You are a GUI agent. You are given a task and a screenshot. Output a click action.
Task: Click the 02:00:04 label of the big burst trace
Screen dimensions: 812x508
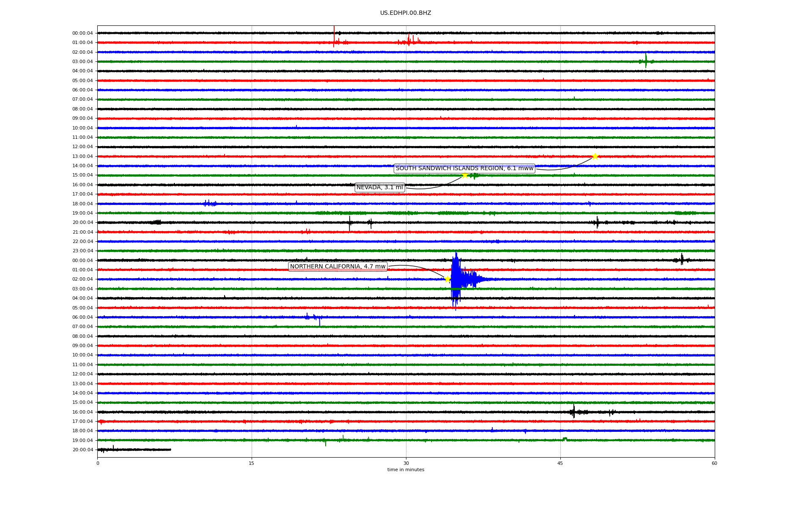(x=82, y=279)
